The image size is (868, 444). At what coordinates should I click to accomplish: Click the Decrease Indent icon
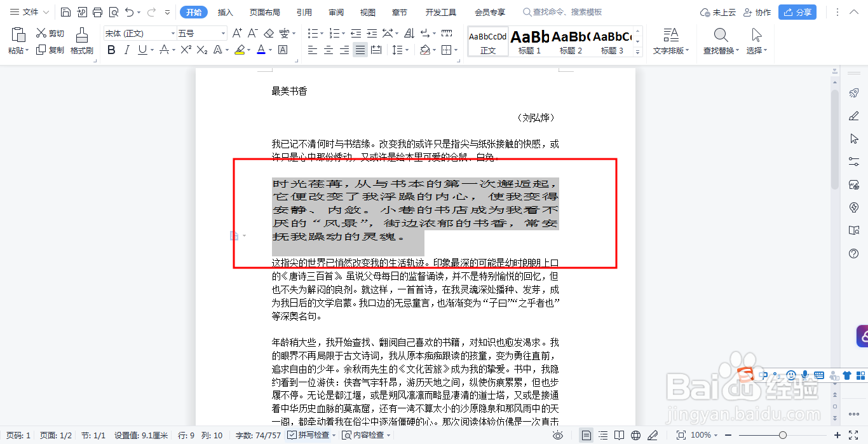pyautogui.click(x=356, y=33)
